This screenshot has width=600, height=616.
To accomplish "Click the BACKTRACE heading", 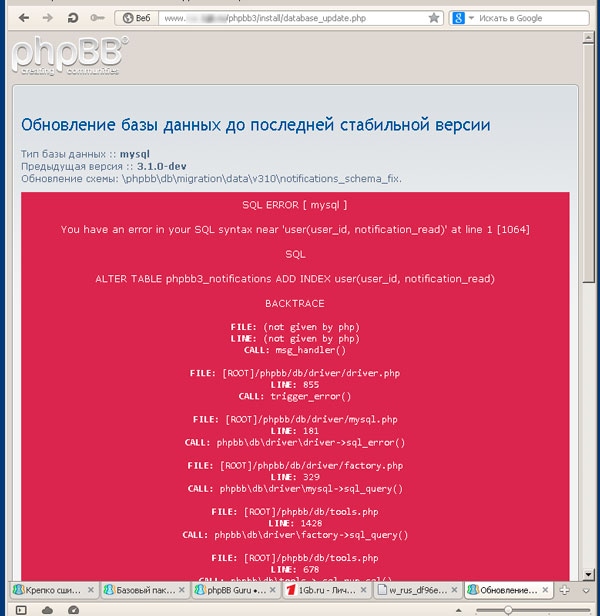I will [295, 304].
